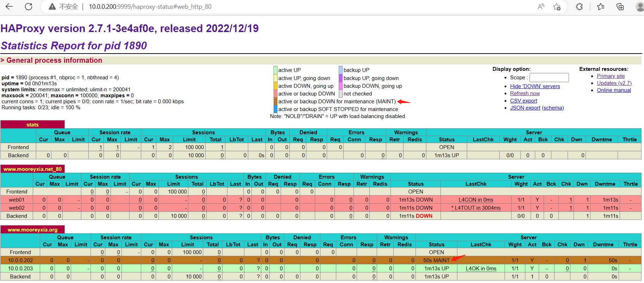
Task: Click the SOFT STOPPED blue legend swatch
Action: point(275,109)
